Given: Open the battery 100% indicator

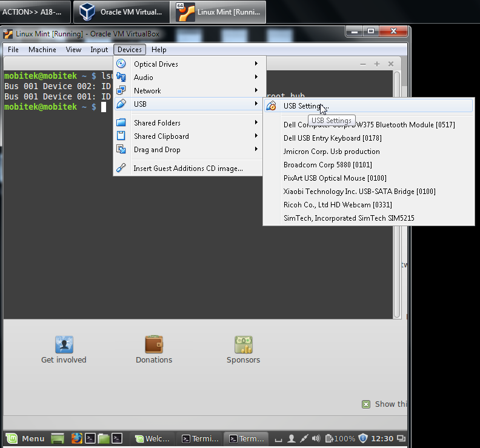Looking at the screenshot, I should 341,438.
